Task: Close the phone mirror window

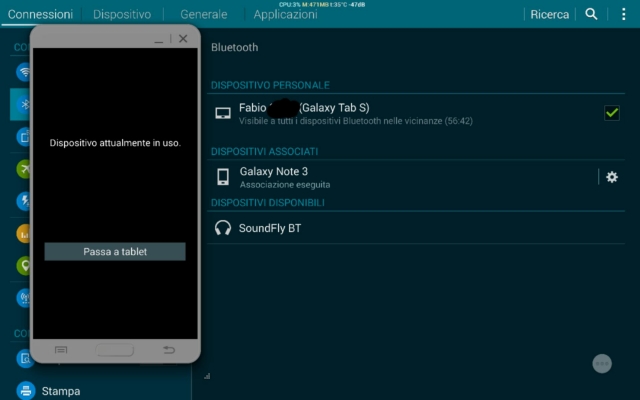Action: (183, 39)
